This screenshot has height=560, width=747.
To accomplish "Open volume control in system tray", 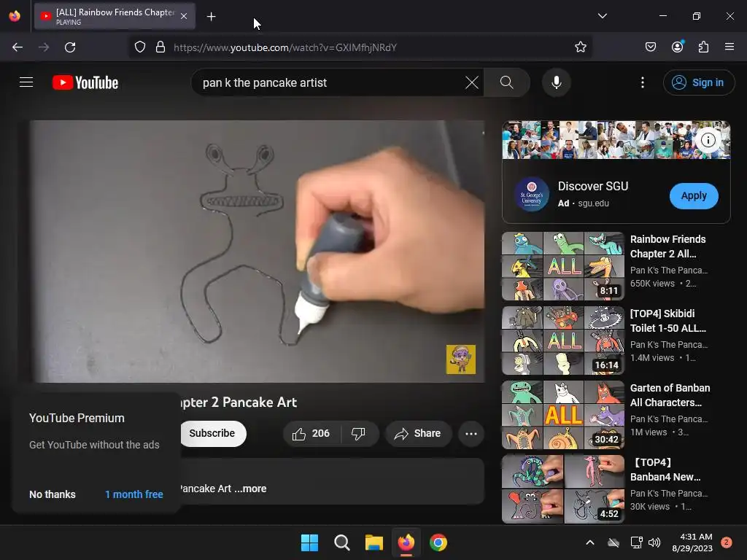I will [x=654, y=542].
